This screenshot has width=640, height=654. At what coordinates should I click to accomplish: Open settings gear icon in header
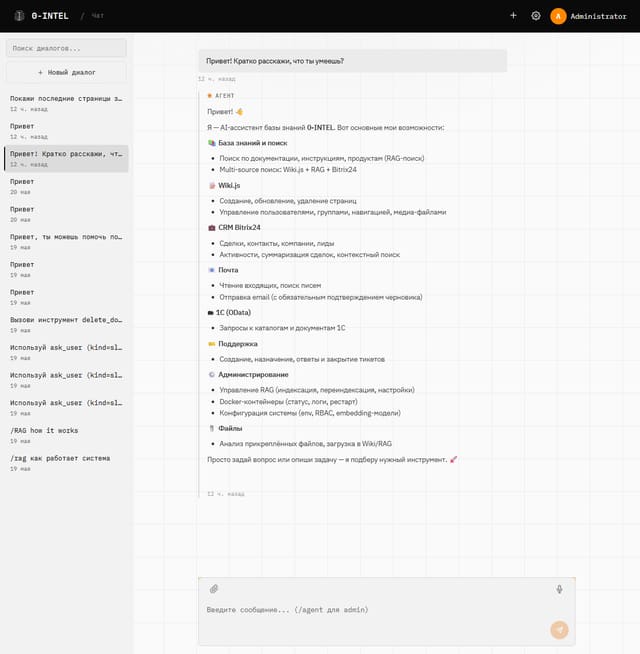click(x=536, y=16)
